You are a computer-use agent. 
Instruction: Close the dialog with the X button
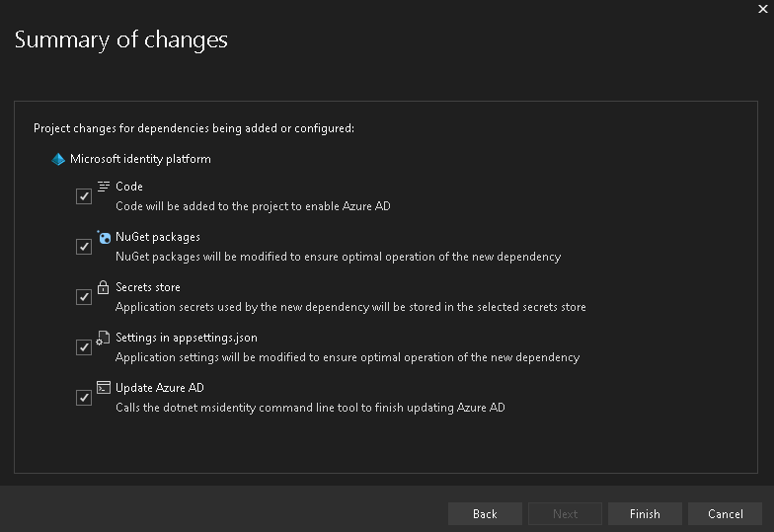click(762, 9)
